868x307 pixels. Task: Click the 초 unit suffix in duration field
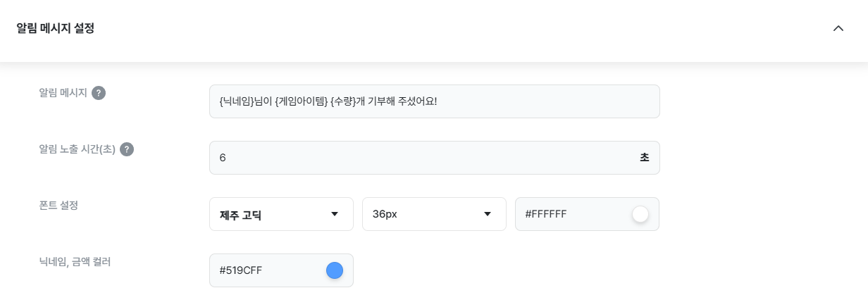coord(644,158)
